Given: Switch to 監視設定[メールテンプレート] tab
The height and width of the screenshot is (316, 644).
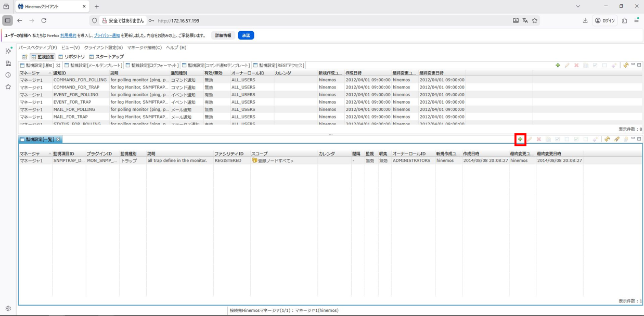Looking at the screenshot, I should point(94,66).
